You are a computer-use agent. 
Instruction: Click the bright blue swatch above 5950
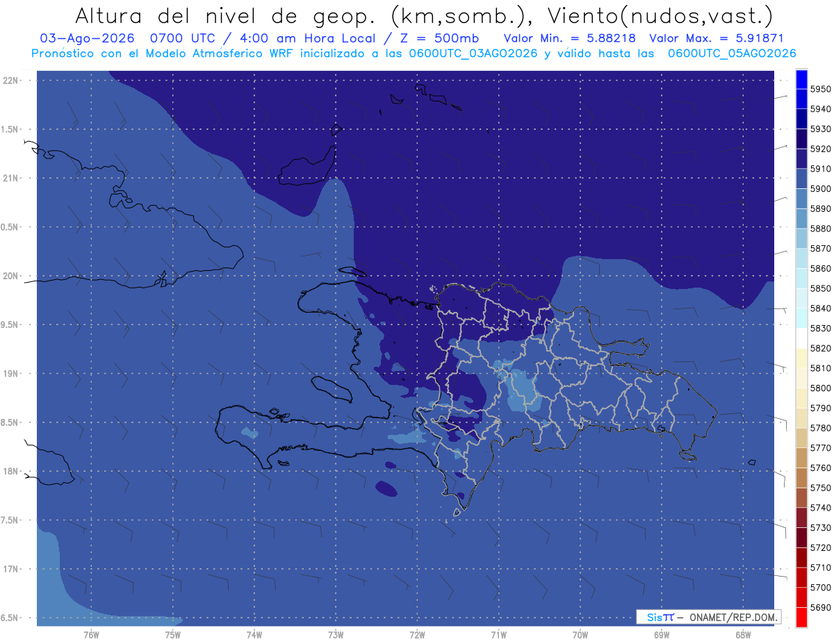(x=801, y=79)
